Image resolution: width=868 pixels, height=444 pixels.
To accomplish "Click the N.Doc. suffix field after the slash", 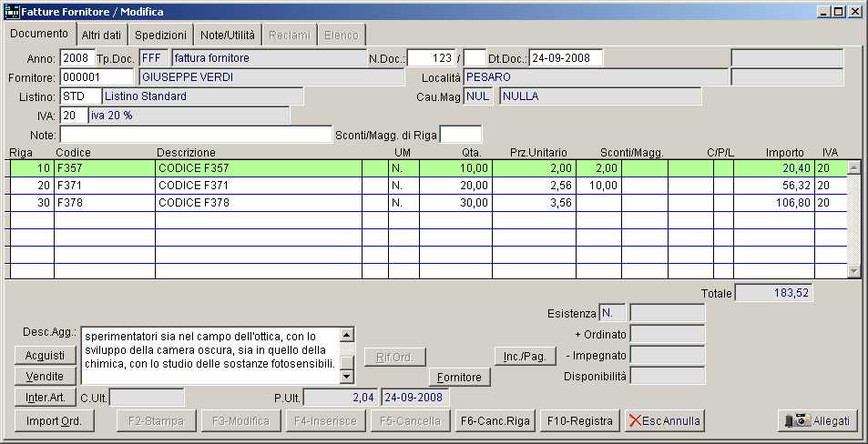I will (475, 58).
